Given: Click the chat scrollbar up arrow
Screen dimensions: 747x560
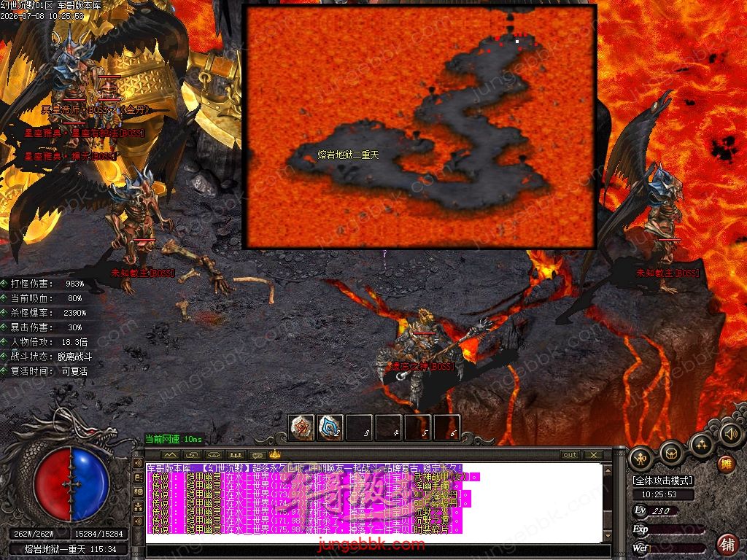Looking at the screenshot, I should point(608,470).
